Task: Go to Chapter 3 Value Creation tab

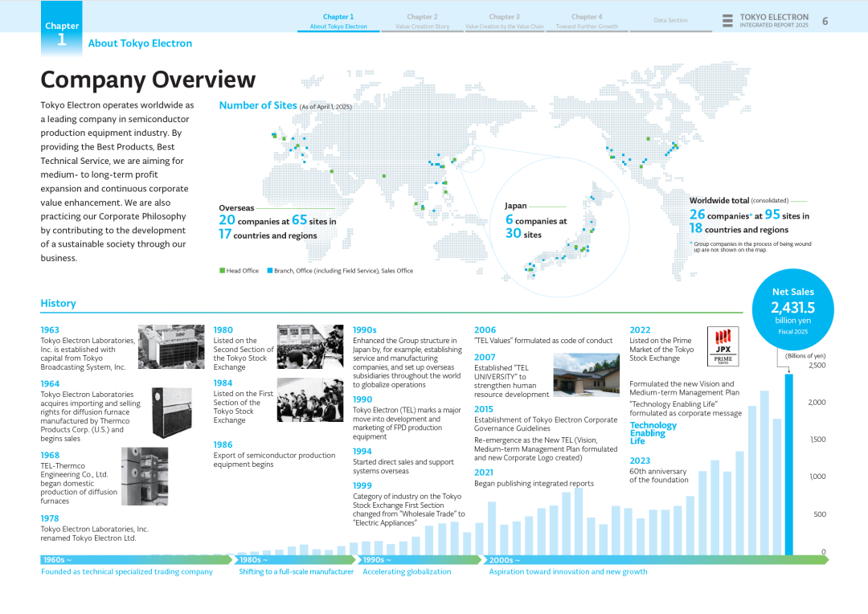Action: (504, 22)
